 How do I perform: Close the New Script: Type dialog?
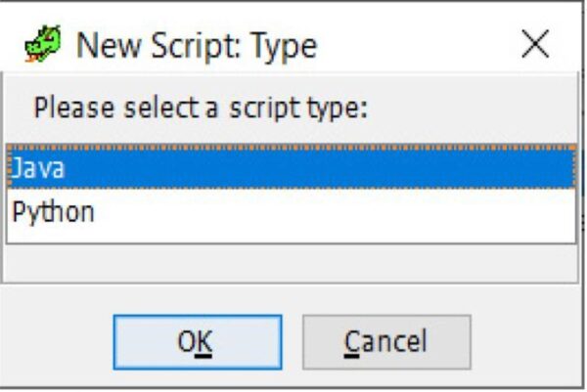pos(535,44)
